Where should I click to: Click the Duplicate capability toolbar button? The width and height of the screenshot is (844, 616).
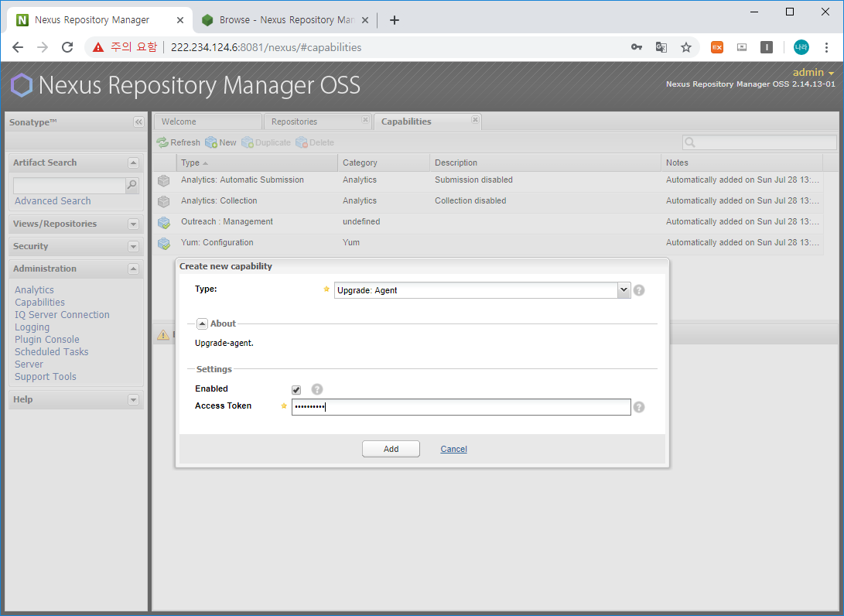click(266, 142)
